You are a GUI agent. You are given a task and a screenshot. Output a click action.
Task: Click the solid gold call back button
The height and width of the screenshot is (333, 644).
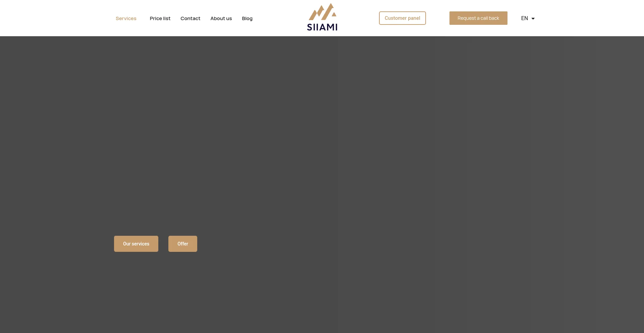[478, 18]
